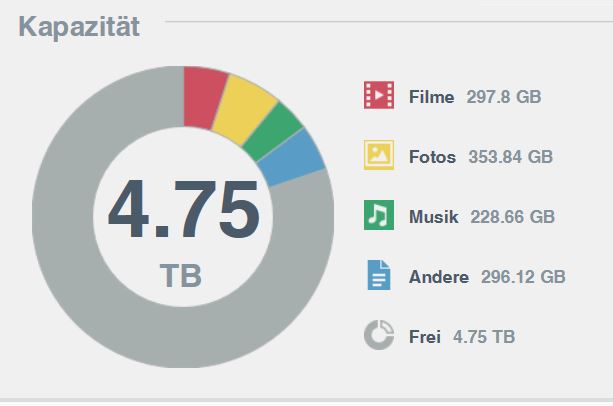
Task: Click the Filme label
Action: click(432, 97)
